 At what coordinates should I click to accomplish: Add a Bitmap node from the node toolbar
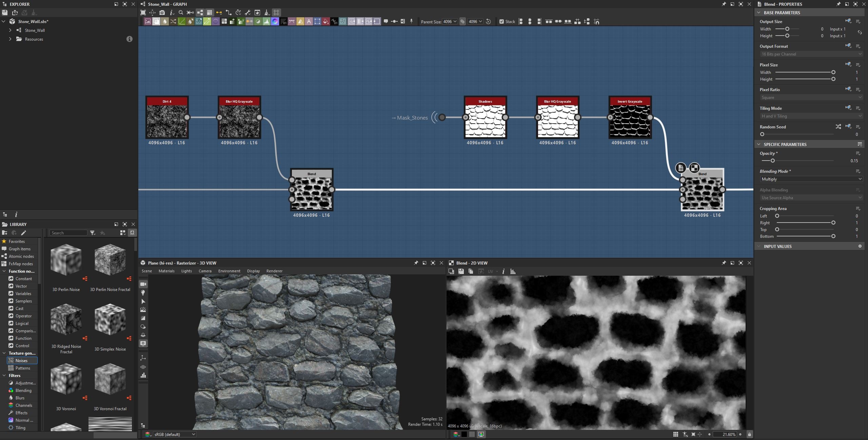coord(147,21)
